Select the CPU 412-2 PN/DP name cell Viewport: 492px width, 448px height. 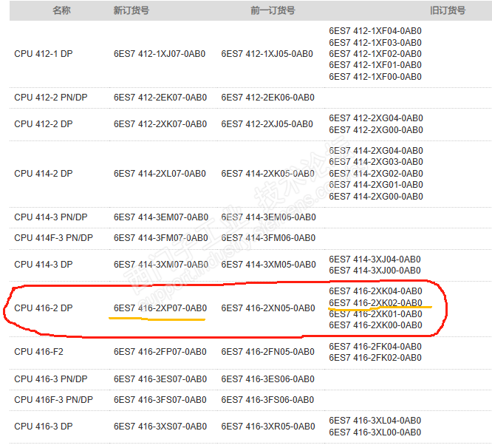pyautogui.click(x=51, y=98)
